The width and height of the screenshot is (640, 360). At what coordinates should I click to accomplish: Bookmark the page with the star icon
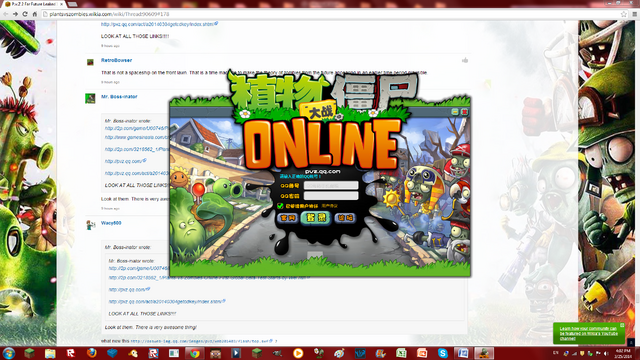click(624, 14)
